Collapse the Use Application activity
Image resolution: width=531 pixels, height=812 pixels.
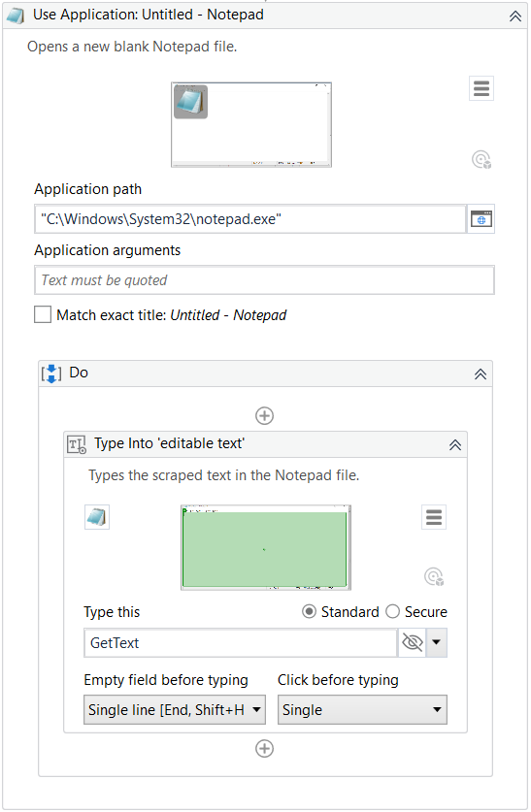tap(514, 16)
